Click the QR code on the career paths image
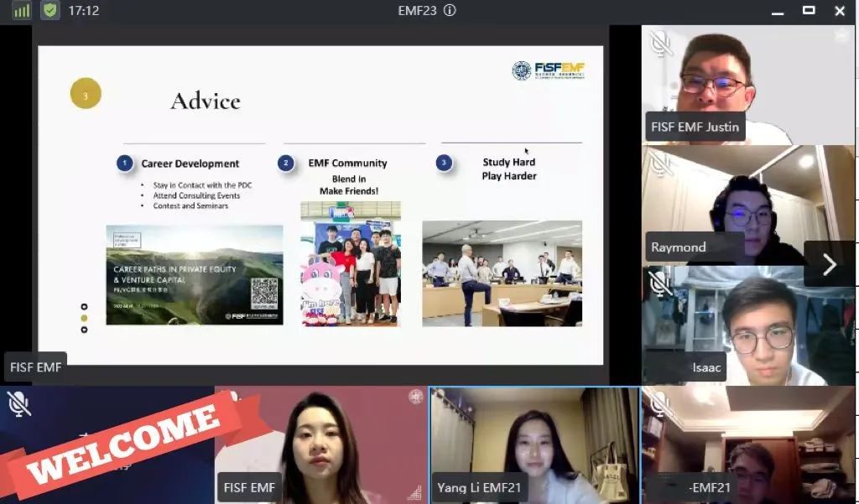 pos(264,292)
